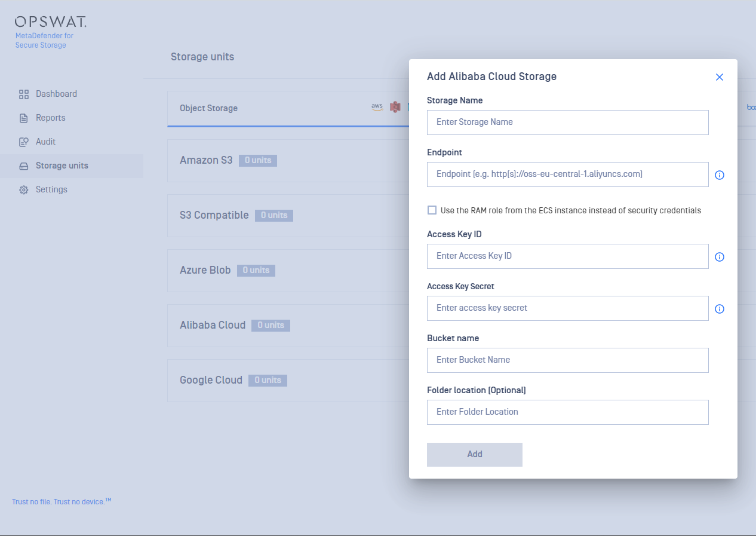Click the Add Alibaba Cloud Storage dialog title

point(491,76)
